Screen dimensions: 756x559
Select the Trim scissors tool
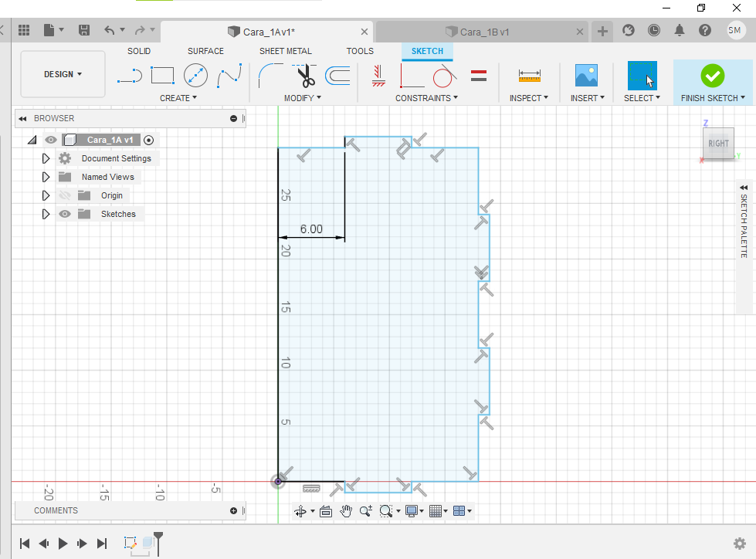305,76
